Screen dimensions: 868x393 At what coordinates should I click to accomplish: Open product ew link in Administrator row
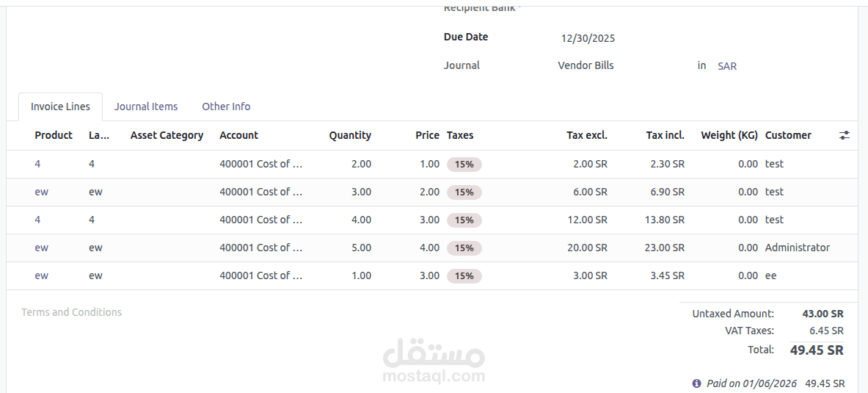point(41,248)
